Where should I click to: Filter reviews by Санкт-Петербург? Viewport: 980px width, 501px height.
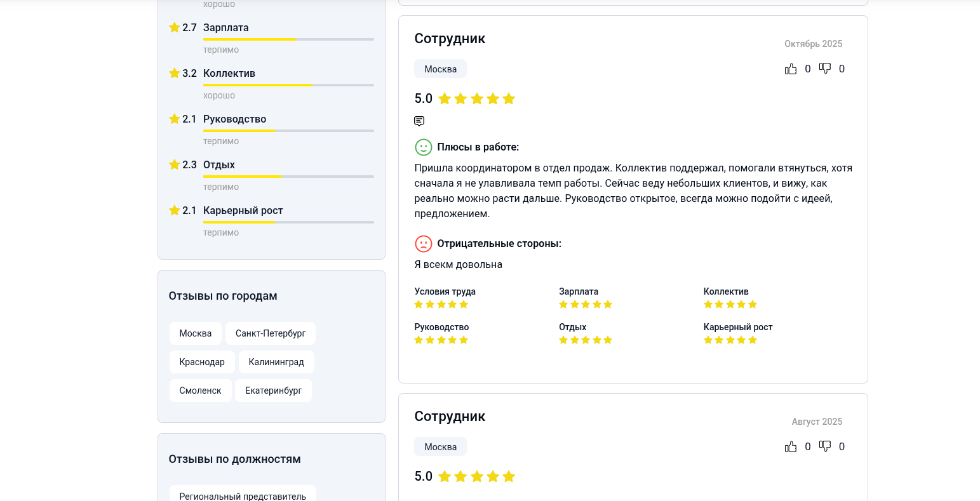(271, 333)
